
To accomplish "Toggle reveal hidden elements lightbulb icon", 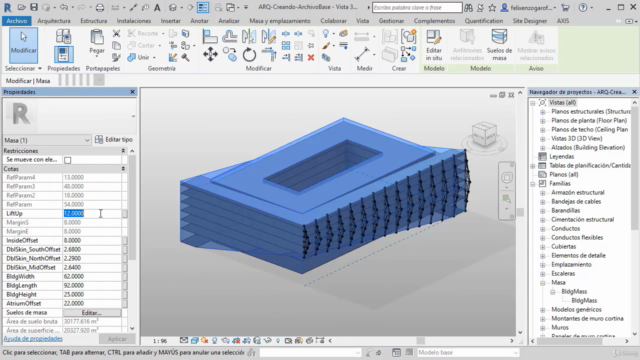I will point(278,340).
